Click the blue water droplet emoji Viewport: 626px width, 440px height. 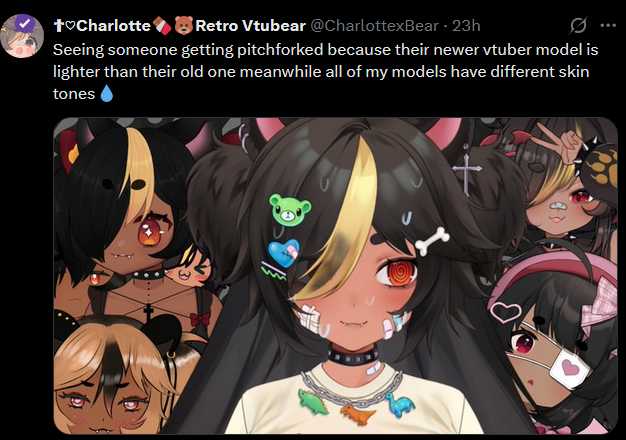[106, 94]
